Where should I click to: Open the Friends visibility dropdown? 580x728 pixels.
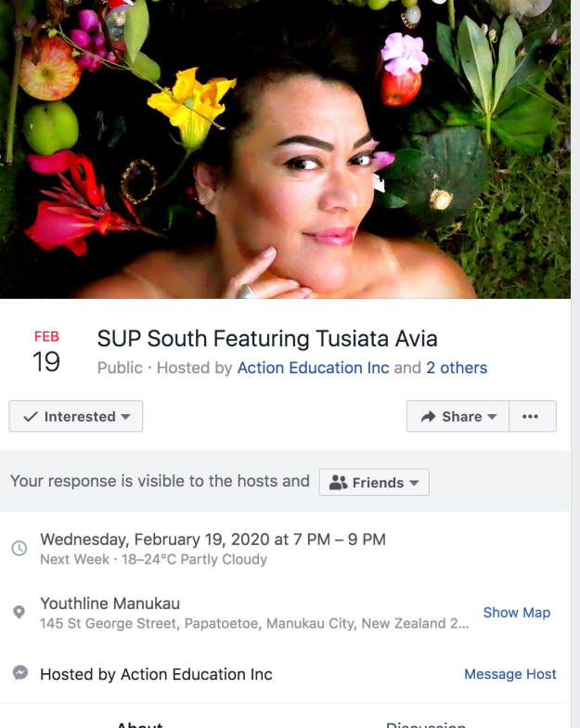click(374, 483)
